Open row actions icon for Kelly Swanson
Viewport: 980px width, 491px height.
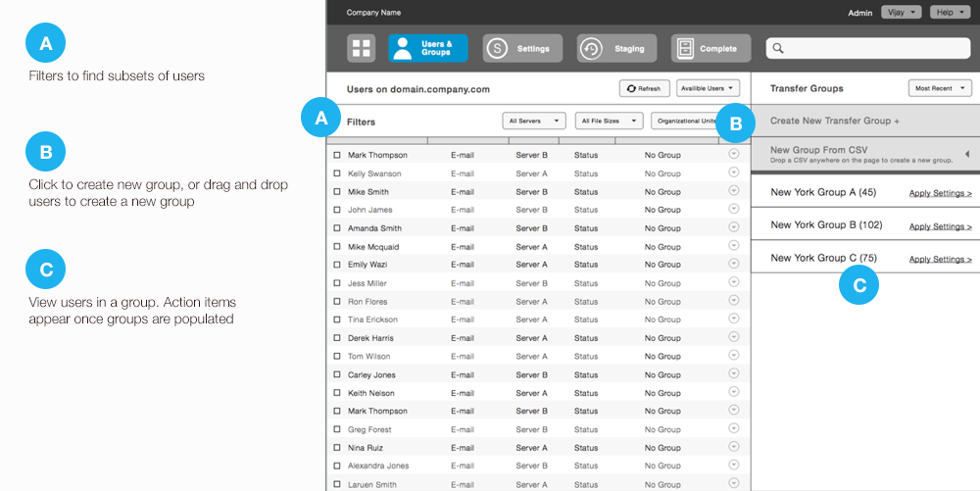pos(734,172)
